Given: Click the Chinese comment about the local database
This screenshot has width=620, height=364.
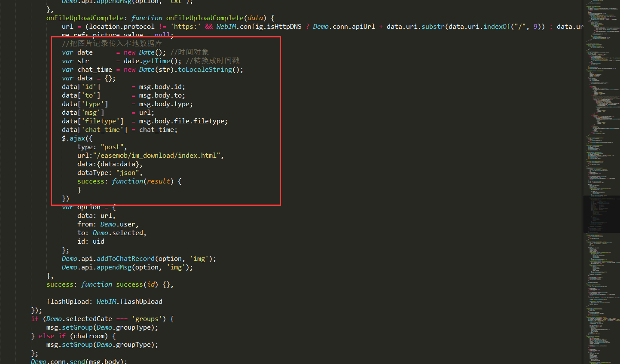Looking at the screenshot, I should (x=112, y=44).
